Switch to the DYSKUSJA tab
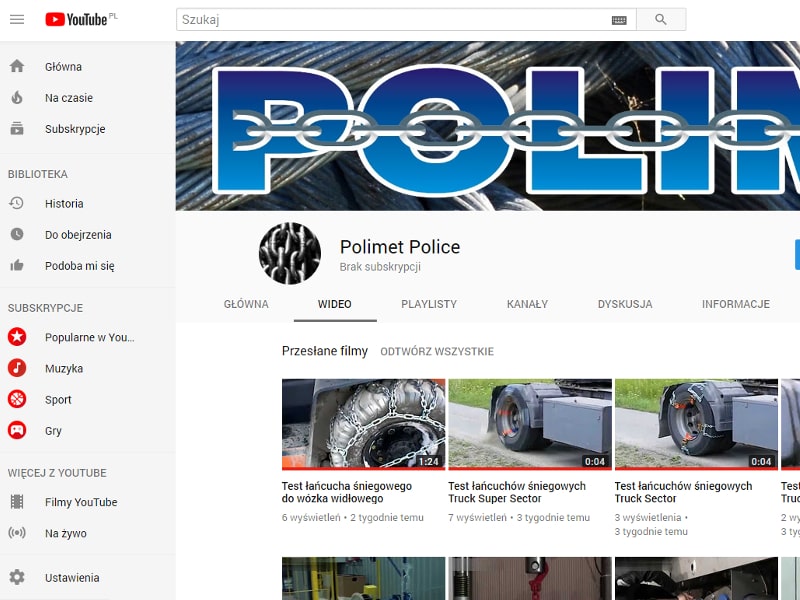 [625, 304]
